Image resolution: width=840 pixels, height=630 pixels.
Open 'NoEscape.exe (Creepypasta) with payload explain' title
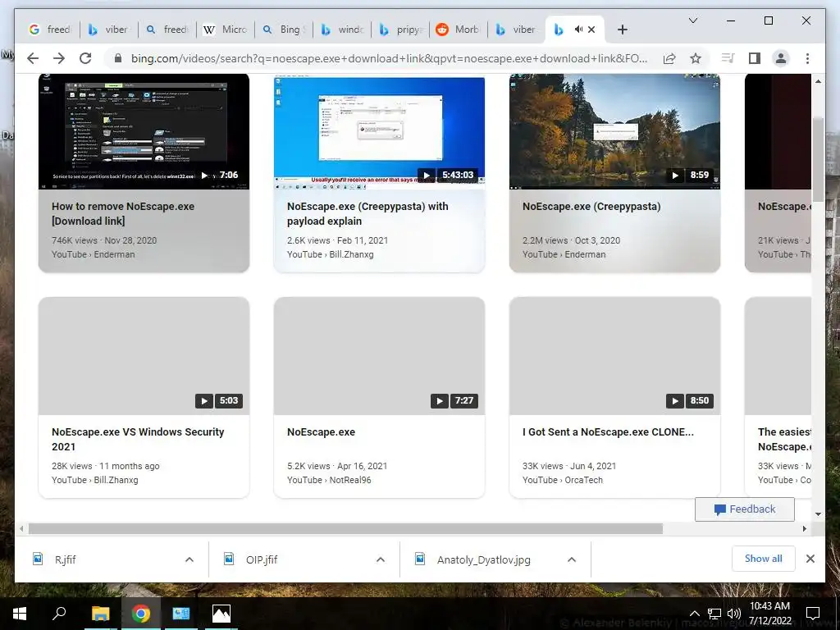point(367,214)
